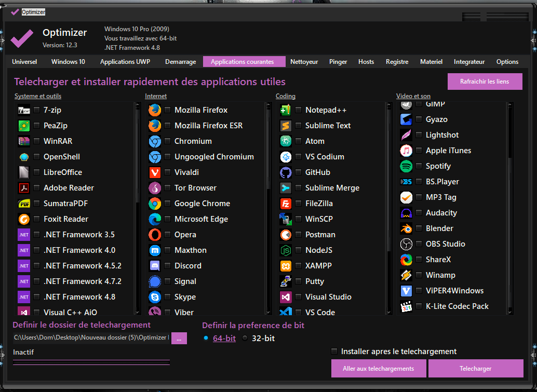Screen dimensions: 537x392
Task: Tick the WinRAR checkbox
Action: (x=37, y=141)
